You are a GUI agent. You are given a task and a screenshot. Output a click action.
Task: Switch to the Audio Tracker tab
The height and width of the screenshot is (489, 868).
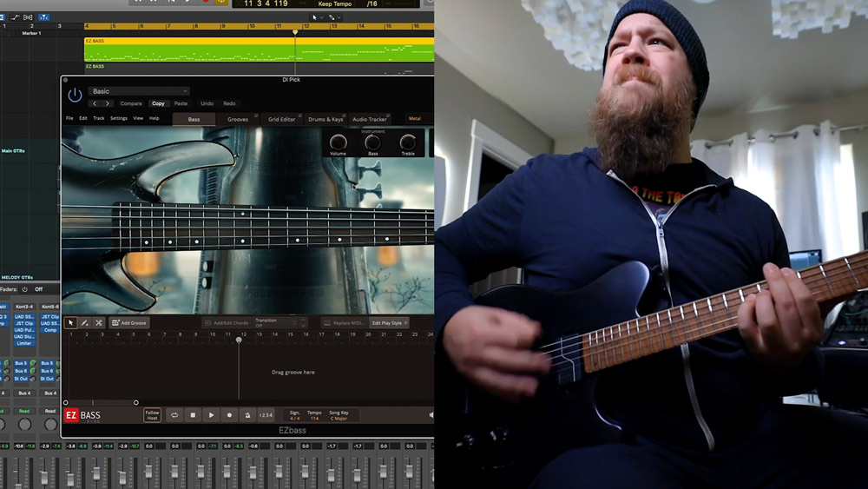pyautogui.click(x=370, y=119)
